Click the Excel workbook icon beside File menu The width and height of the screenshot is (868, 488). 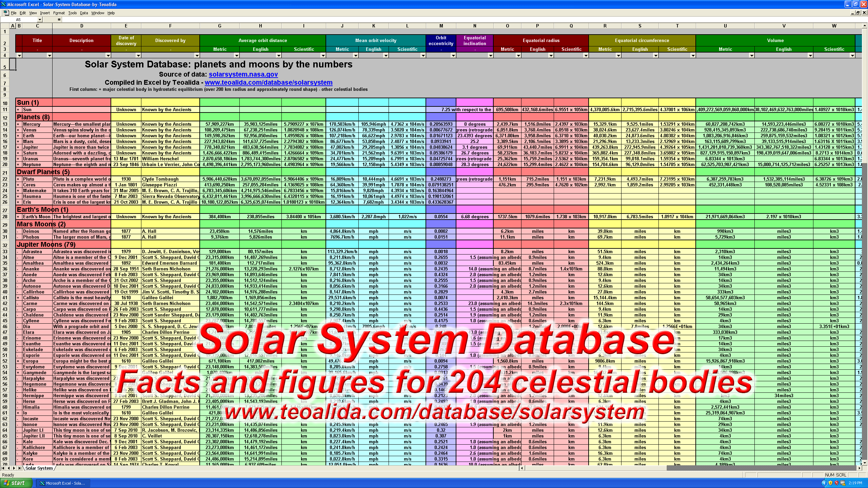[6, 13]
